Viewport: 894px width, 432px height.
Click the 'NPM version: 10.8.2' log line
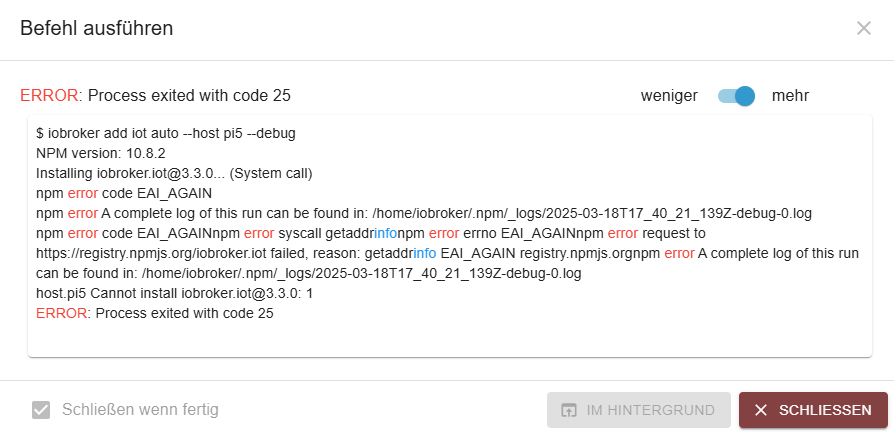[101, 154]
